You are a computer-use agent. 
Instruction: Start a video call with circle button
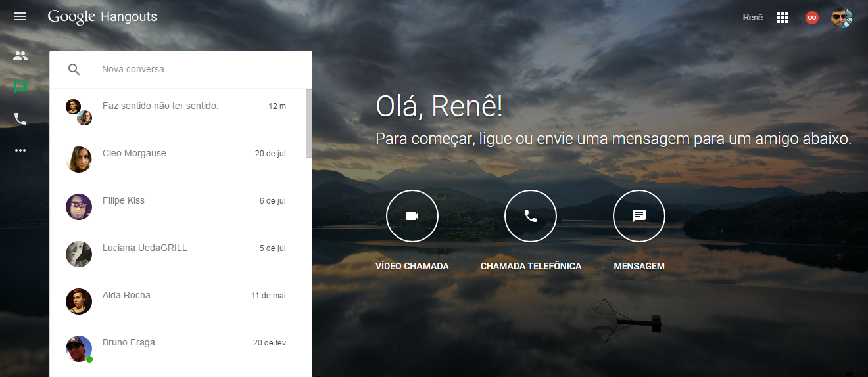pyautogui.click(x=412, y=216)
